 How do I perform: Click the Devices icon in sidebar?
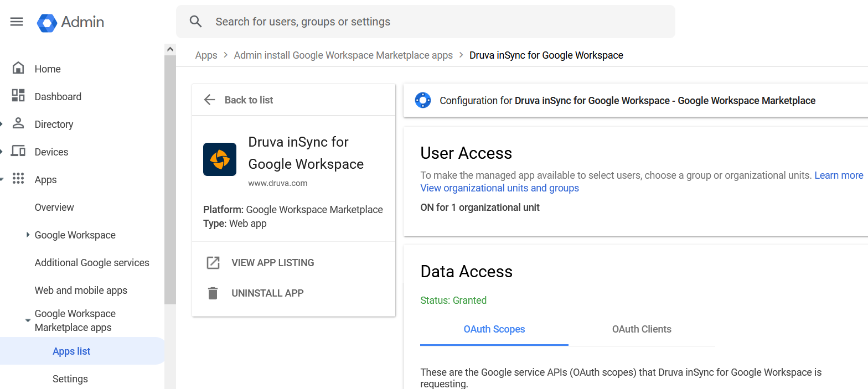point(18,151)
